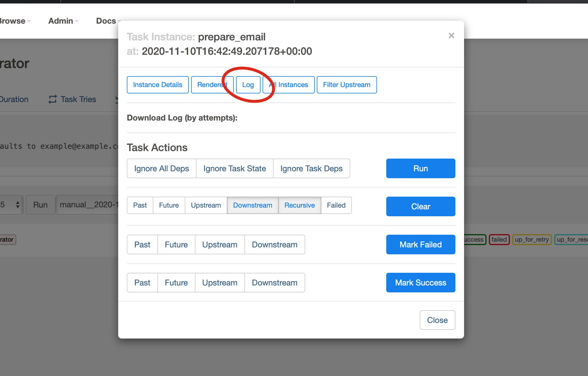
Task: Click the Close button at modal bottom
Action: pyautogui.click(x=438, y=320)
